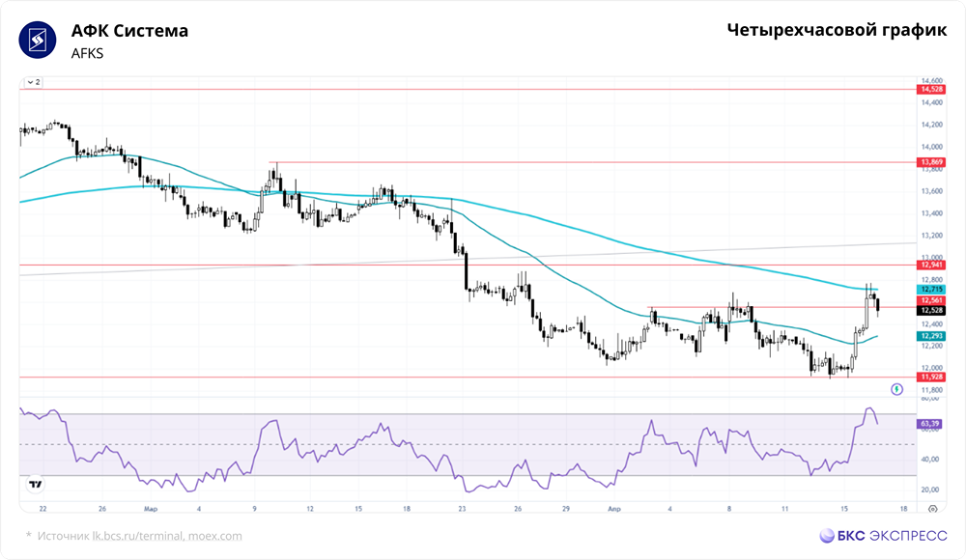
Task: Click the 12,561 red price tag
Action: [x=931, y=300]
